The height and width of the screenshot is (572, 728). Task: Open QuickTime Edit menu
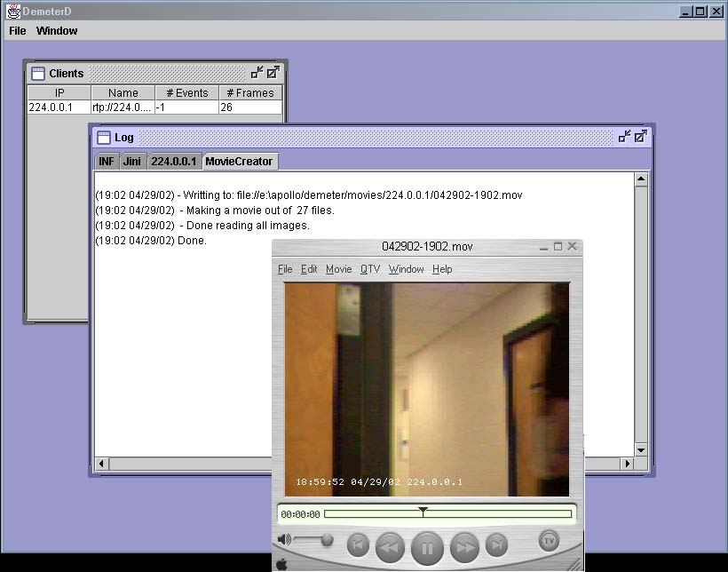click(x=309, y=269)
